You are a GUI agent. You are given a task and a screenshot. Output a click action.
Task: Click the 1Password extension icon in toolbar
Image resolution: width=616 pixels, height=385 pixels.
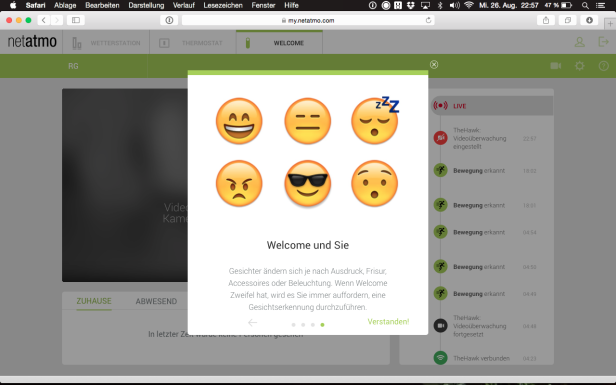pos(169,20)
